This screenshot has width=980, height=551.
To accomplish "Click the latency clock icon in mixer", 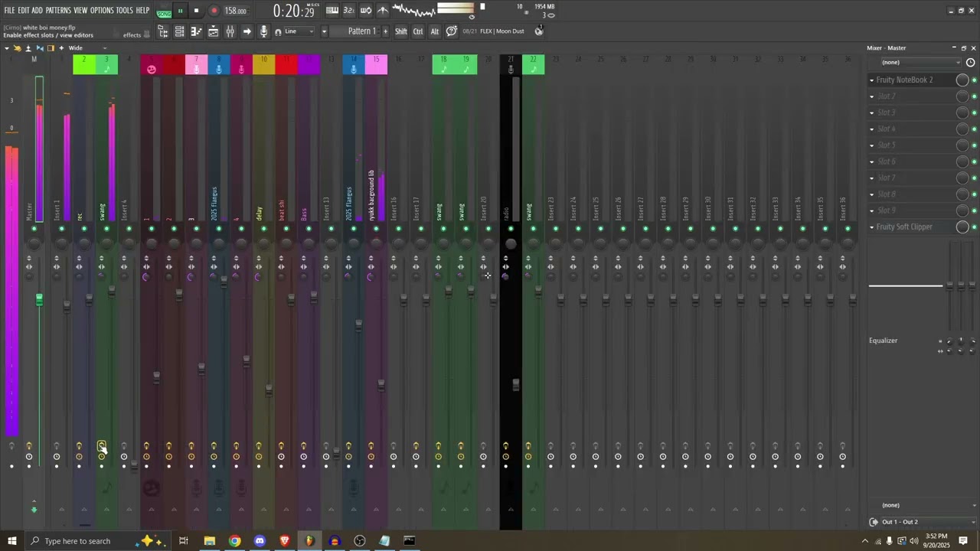I will pos(971,63).
